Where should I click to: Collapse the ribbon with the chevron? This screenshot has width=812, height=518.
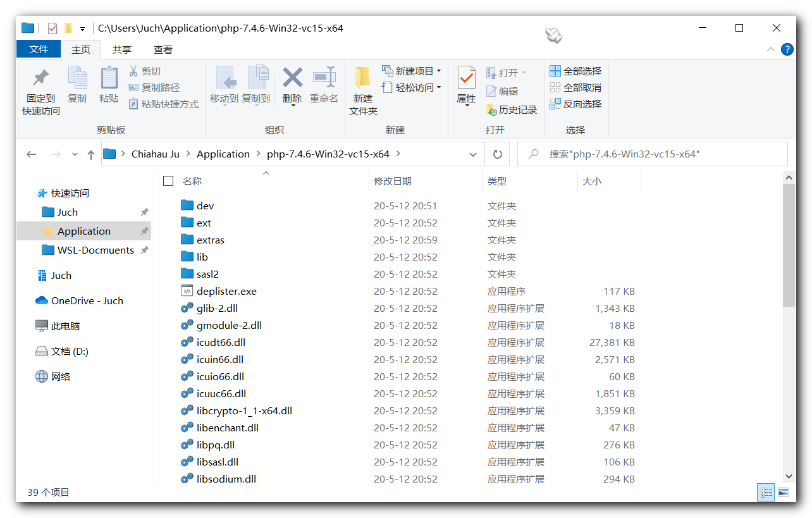click(770, 49)
